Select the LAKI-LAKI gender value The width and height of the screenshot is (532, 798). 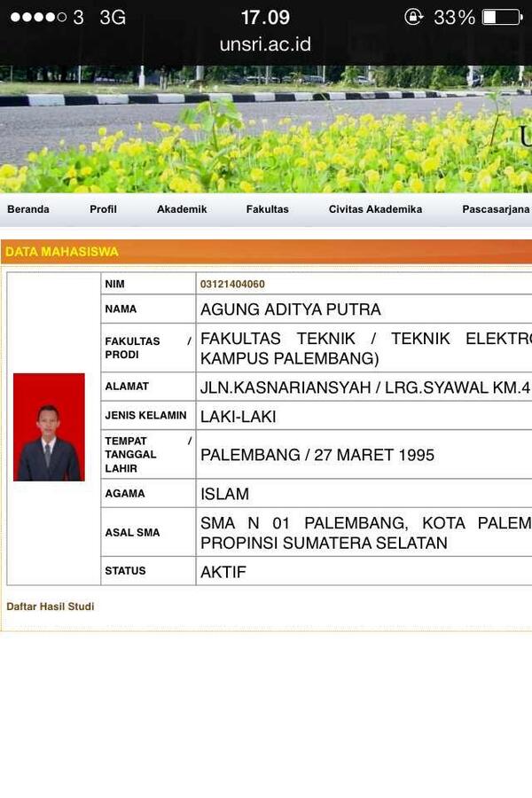(238, 417)
